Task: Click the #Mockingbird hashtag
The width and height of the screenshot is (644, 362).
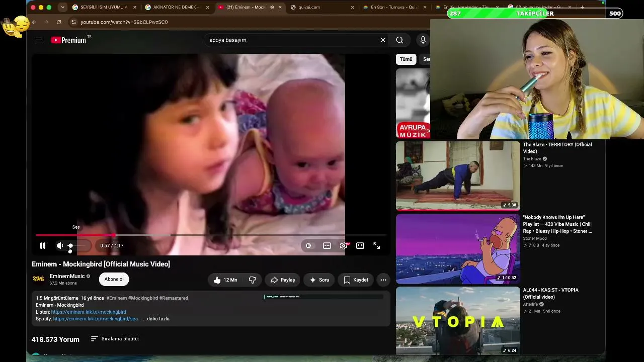Action: (x=143, y=298)
